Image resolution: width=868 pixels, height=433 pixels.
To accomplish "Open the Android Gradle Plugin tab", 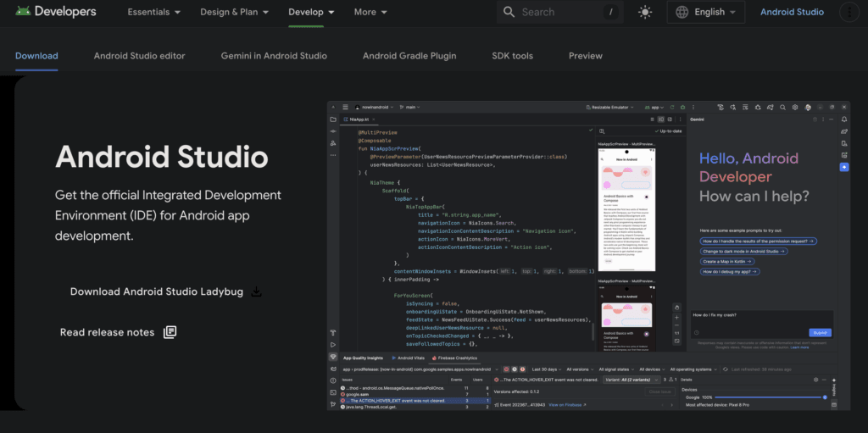I will click(409, 56).
